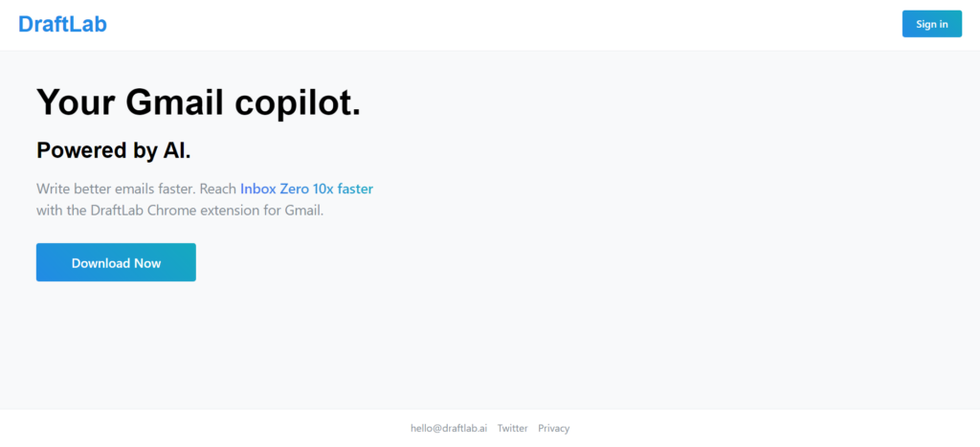The image size is (980, 447).
Task: Click the Download Now button
Action: coord(116,262)
